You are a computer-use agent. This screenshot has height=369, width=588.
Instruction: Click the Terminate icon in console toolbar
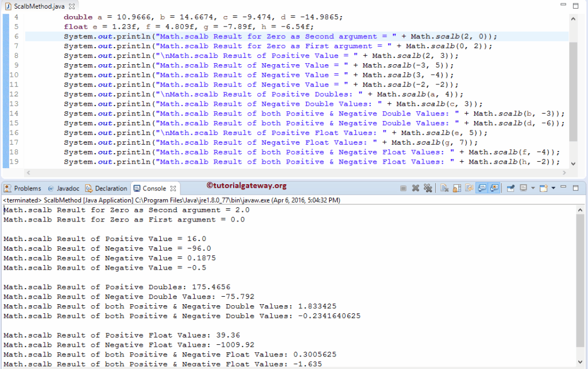pos(403,188)
